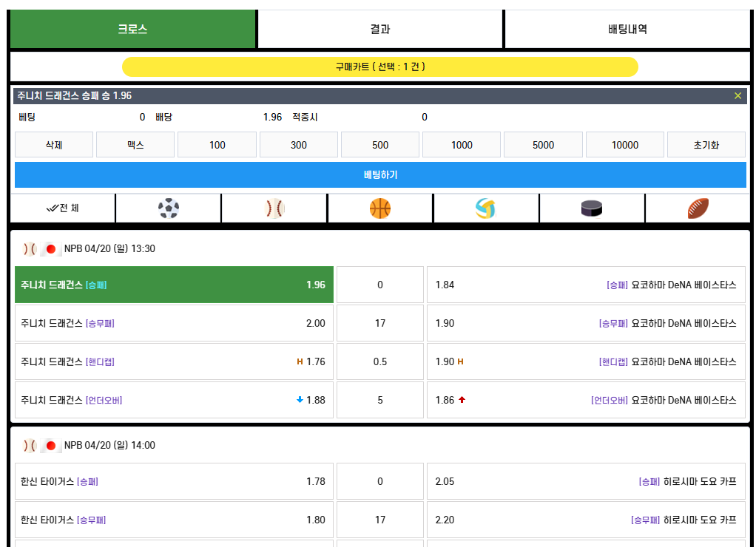Click the under/over line value 5

[x=380, y=400]
